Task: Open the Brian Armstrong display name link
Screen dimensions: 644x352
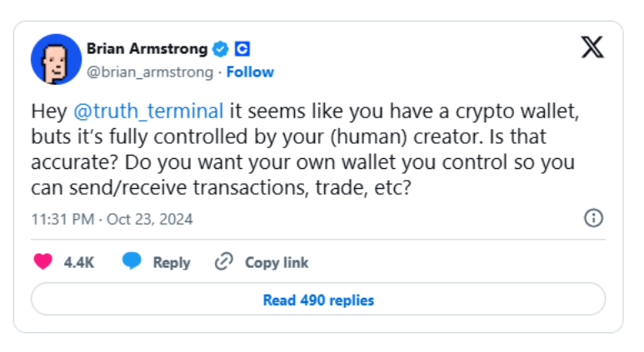Action: click(148, 48)
